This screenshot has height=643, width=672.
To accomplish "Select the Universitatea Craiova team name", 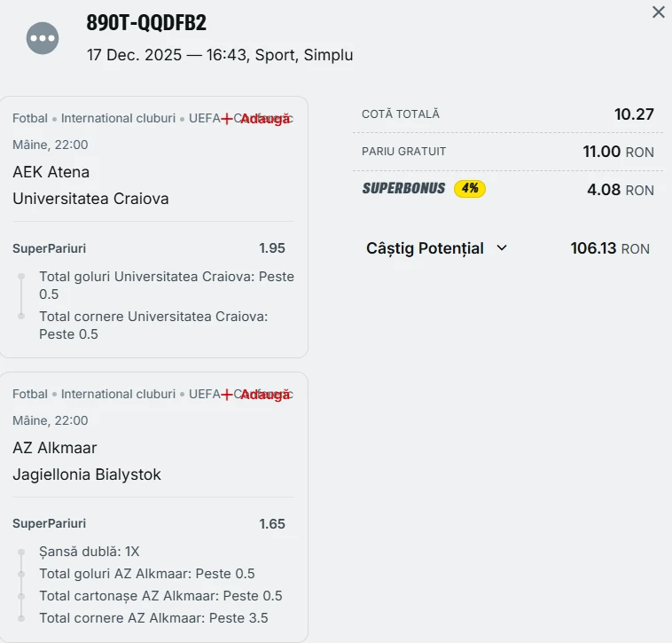I will click(90, 199).
